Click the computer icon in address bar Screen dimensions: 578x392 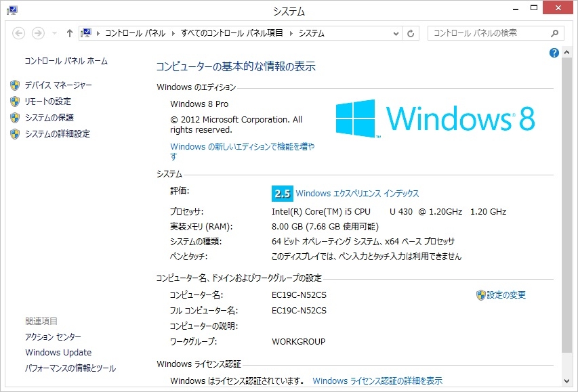point(86,33)
